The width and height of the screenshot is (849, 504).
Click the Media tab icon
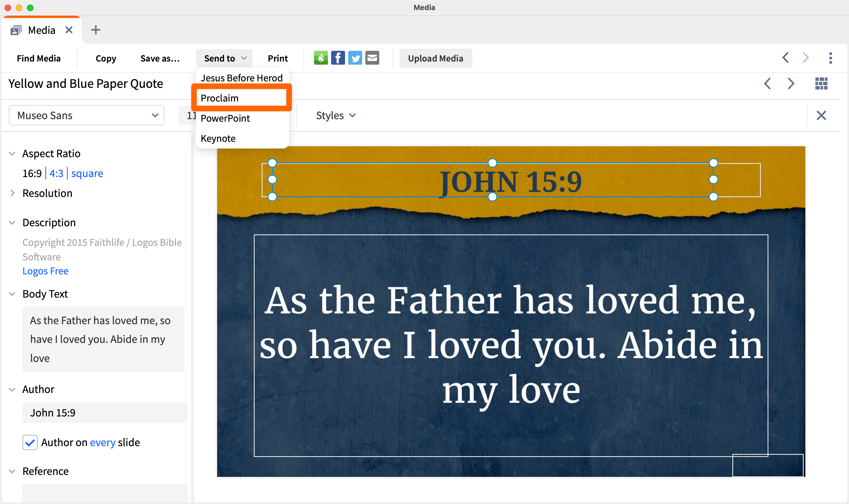coord(16,30)
